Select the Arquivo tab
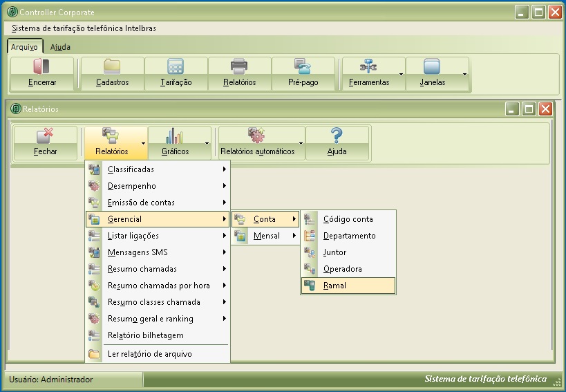 (x=24, y=47)
